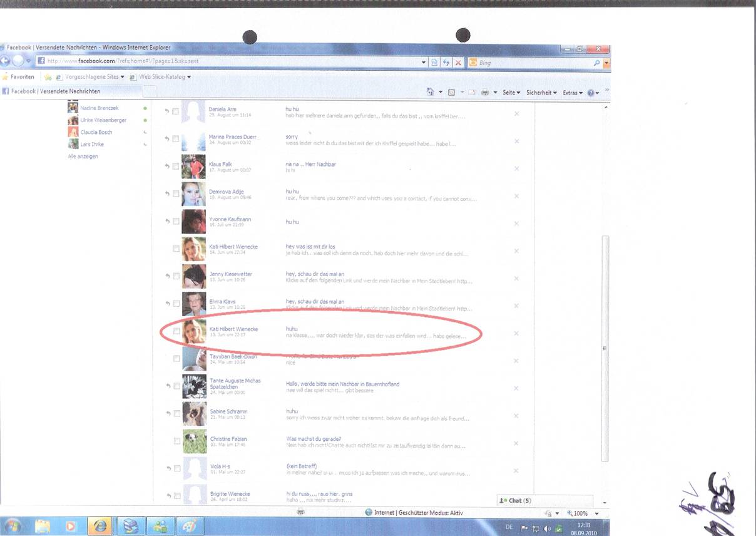Image resolution: width=756 pixels, height=536 pixels.
Task: Open Windows Explorer from the taskbar
Action: click(43, 526)
